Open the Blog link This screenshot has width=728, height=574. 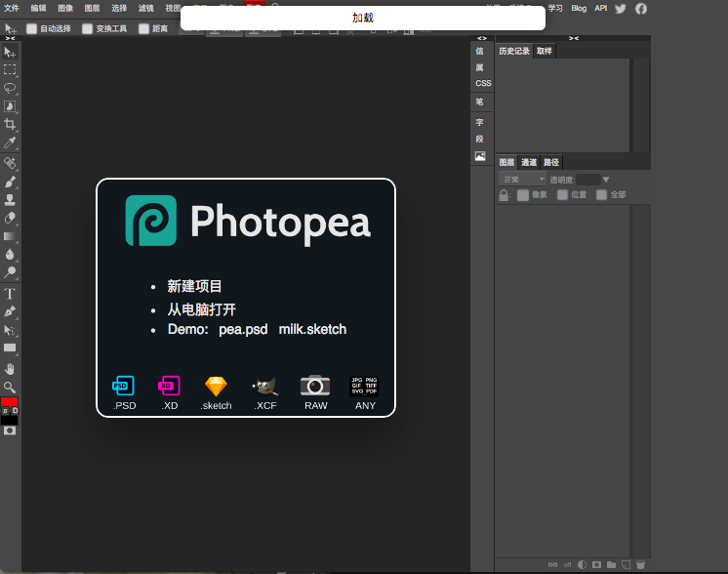click(x=579, y=8)
